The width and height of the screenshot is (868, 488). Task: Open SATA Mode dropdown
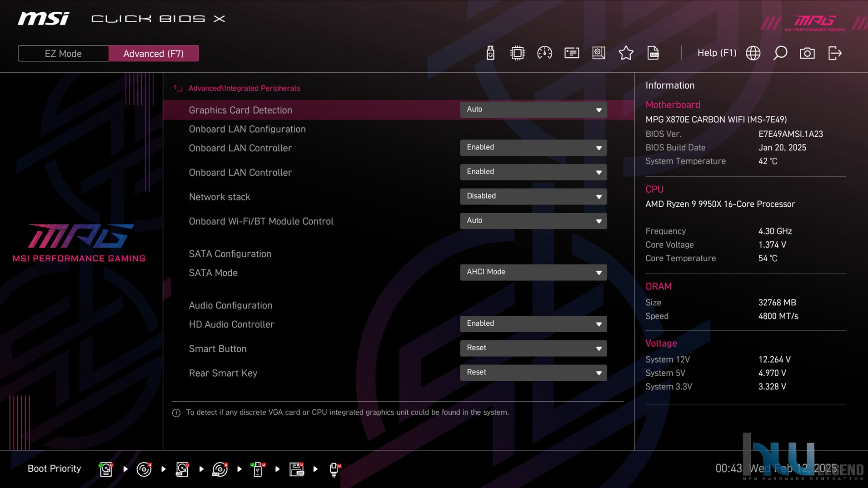[x=533, y=272]
